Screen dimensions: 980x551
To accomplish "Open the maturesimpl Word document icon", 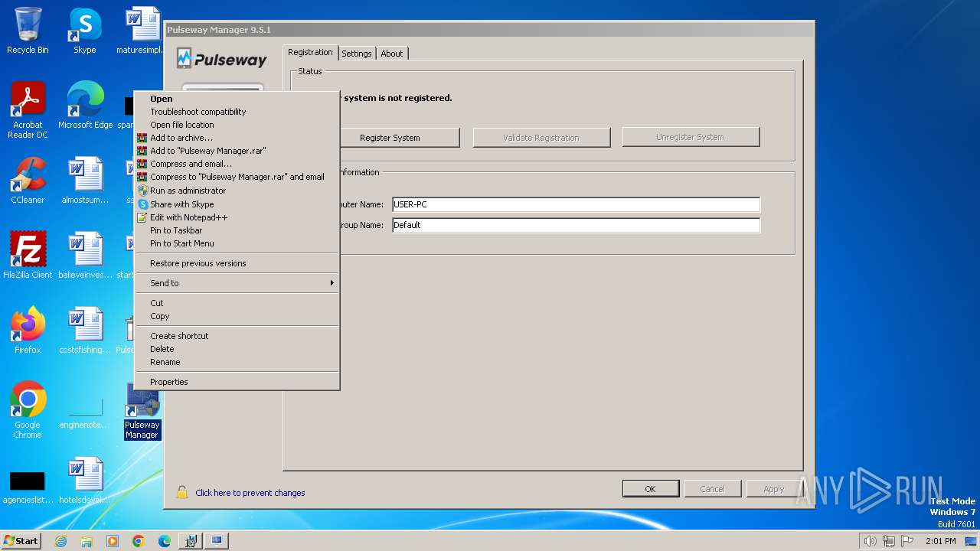I will (142, 31).
